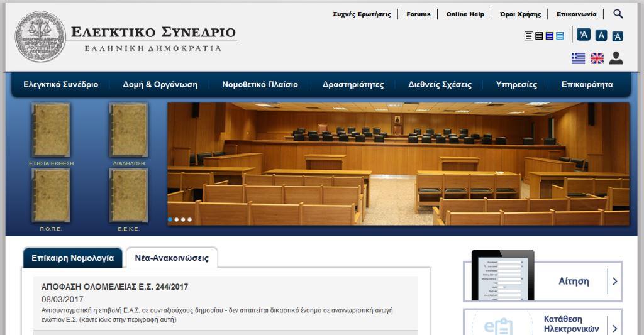Switch language using the Greek flag
Viewport: 644px width, 335px height.
(x=578, y=58)
